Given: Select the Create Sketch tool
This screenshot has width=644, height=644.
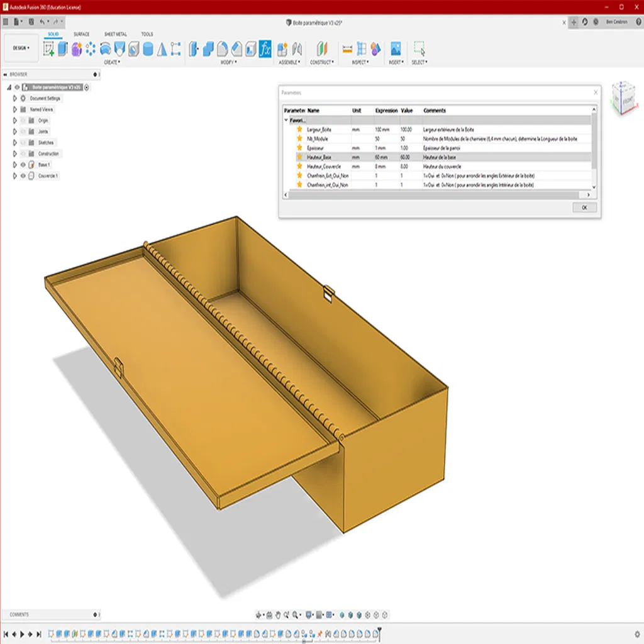Looking at the screenshot, I should 48,49.
